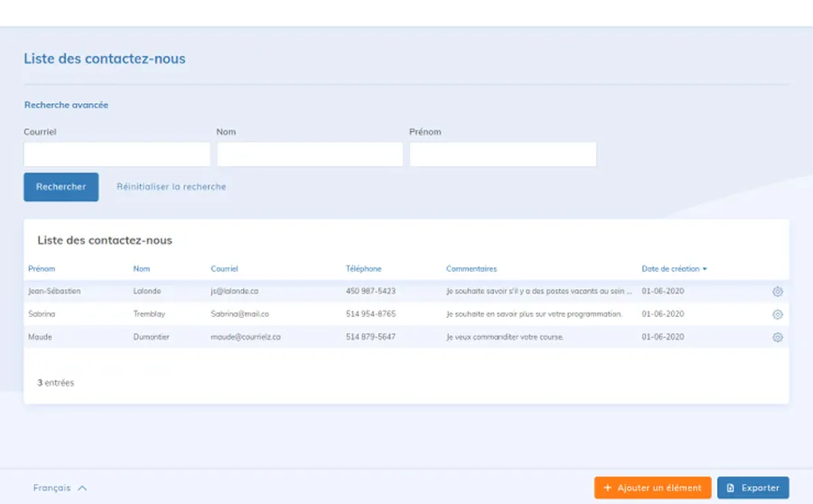The image size is (813, 504).
Task: Sort table by Nom column header
Action: coord(142,269)
